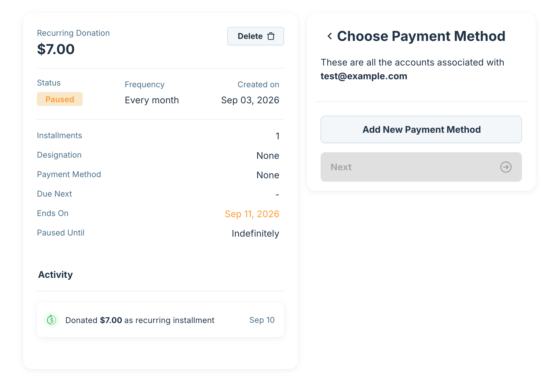560x392 pixels.
Task: Add New Payment Method
Action: 421,129
